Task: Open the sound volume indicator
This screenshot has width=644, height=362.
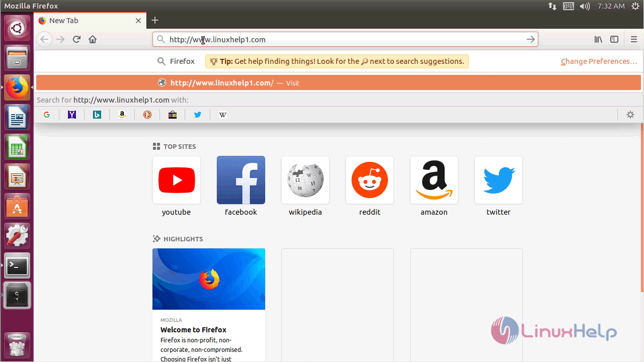Action: (x=585, y=6)
